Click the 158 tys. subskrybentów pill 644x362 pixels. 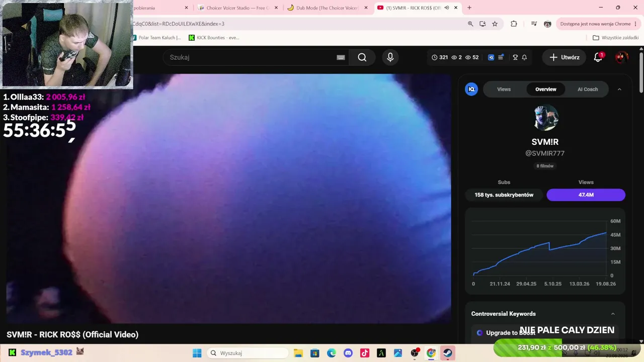(x=504, y=195)
